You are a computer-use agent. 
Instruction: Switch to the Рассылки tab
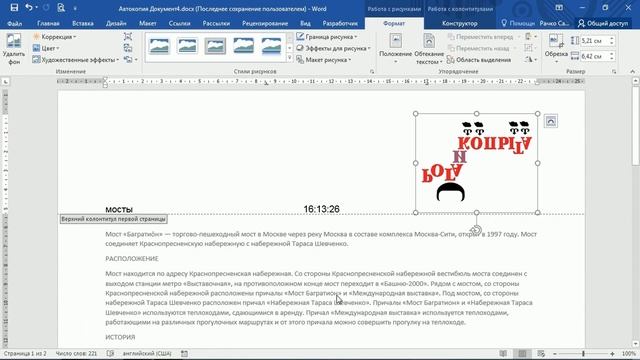pyautogui.click(x=216, y=23)
